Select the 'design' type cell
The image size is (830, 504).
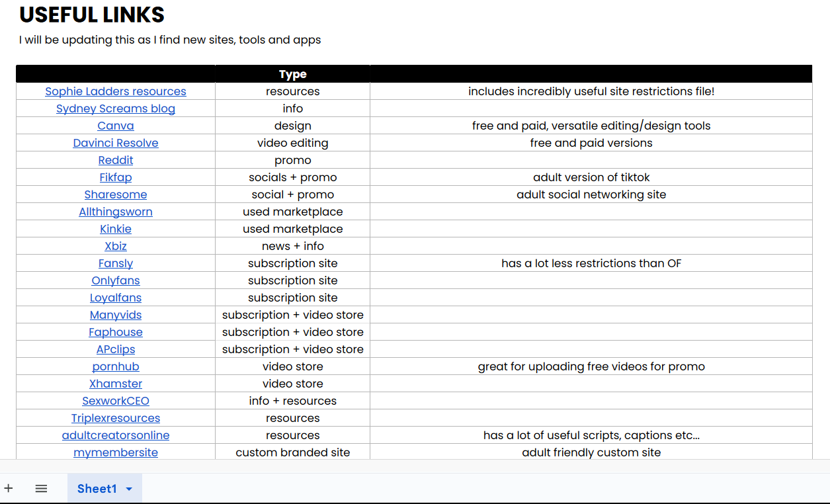coord(292,126)
